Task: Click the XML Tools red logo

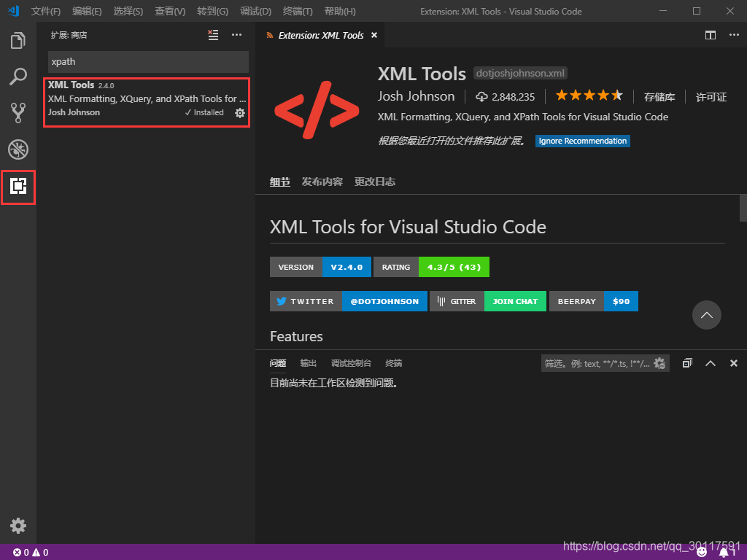Action: tap(317, 110)
